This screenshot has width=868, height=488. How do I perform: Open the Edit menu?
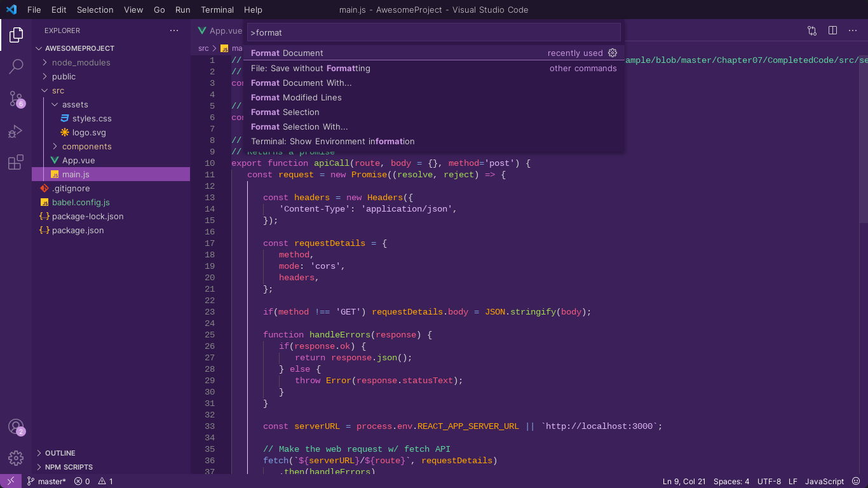pos(59,10)
